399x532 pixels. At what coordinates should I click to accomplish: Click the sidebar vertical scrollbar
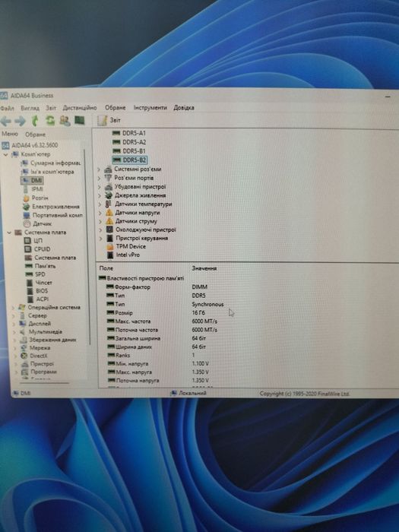click(87, 248)
